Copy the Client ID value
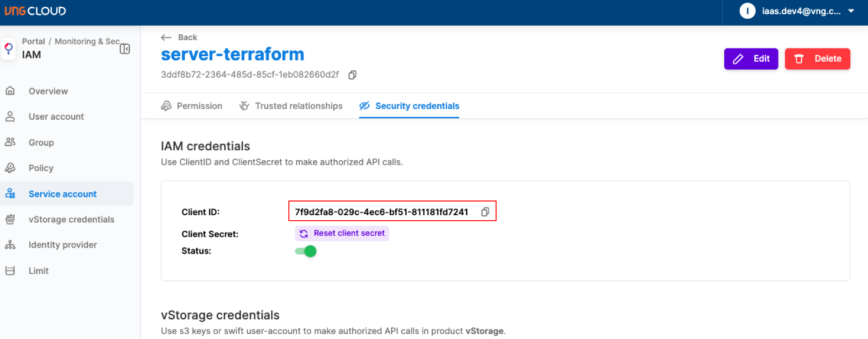This screenshot has height=339, width=868. (485, 212)
